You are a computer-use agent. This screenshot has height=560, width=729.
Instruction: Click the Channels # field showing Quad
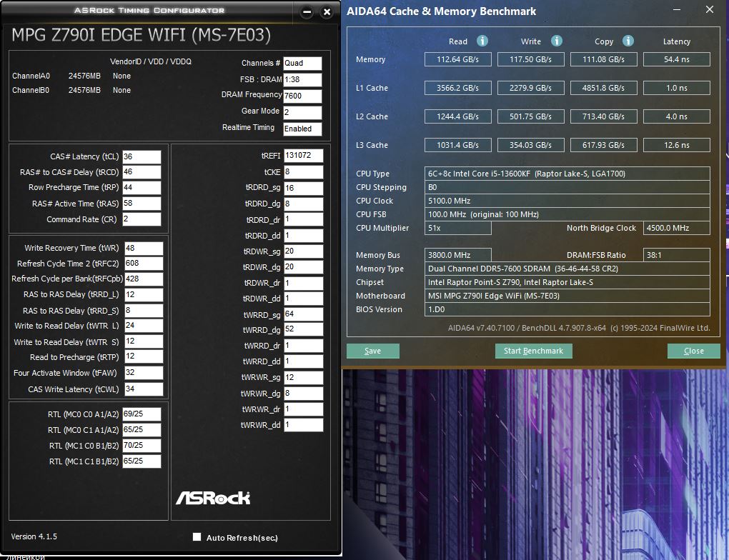point(302,63)
